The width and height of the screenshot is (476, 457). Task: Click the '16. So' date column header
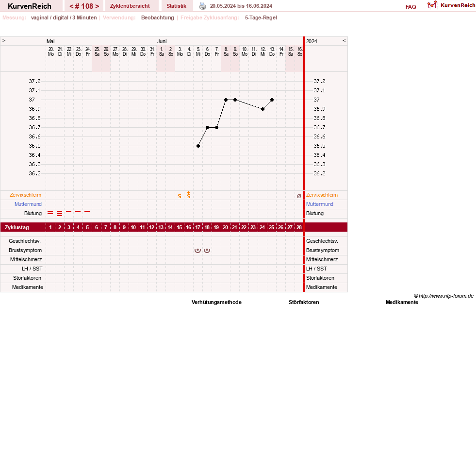tap(300, 51)
